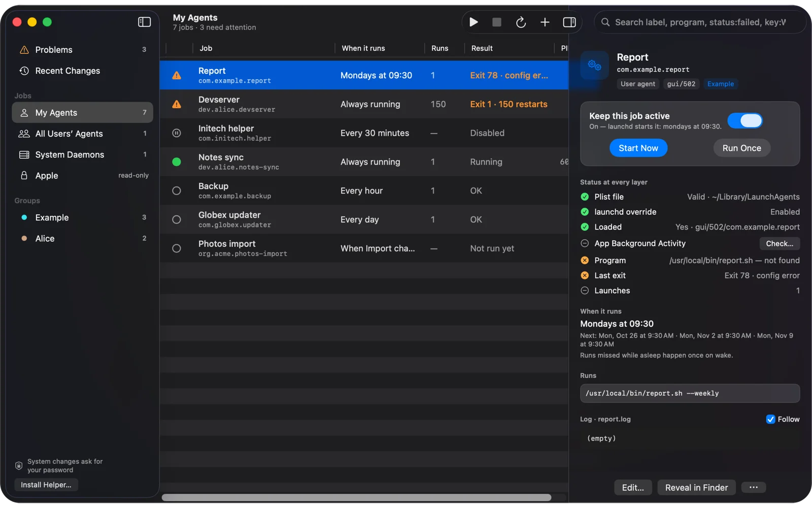
Task: Select All Users' Agents
Action: coord(83,134)
